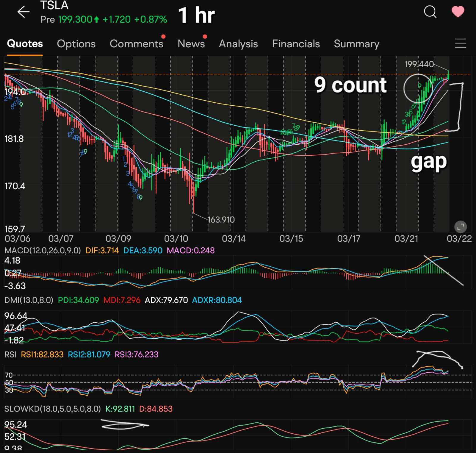The height and width of the screenshot is (453, 476).
Task: Click the 95.24 SLOWKD scale value
Action: point(16,425)
